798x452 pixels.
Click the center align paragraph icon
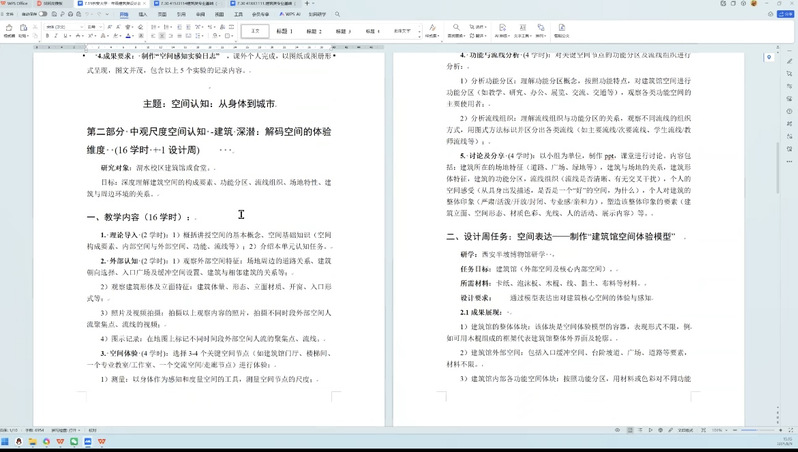[x=160, y=36]
